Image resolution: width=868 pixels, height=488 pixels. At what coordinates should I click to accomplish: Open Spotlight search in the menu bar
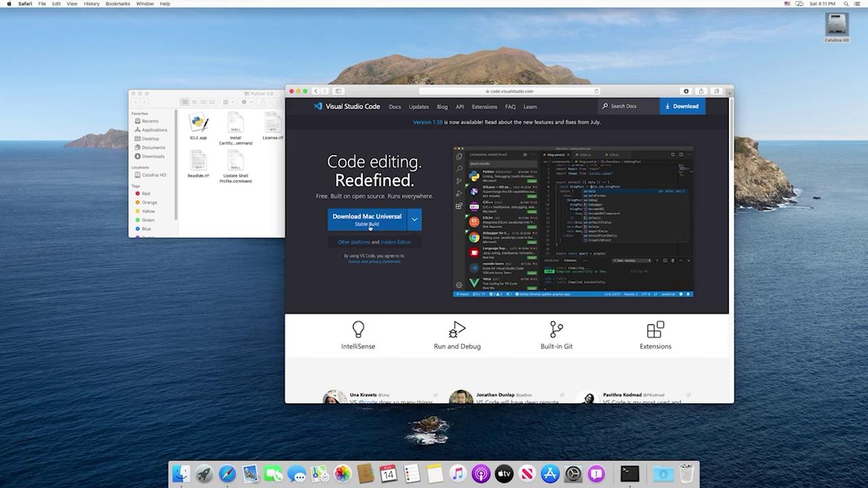[846, 3]
